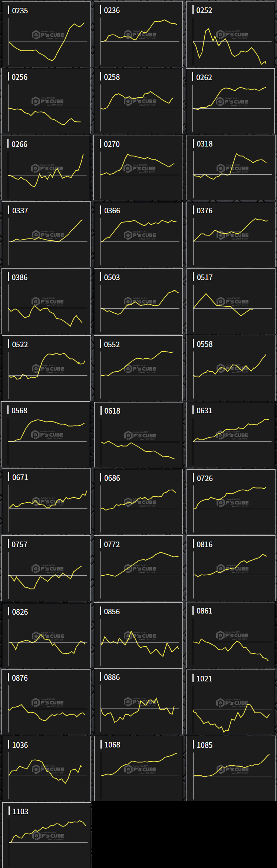Select the chart labeled 0631
The height and width of the screenshot is (868, 277).
[231, 435]
